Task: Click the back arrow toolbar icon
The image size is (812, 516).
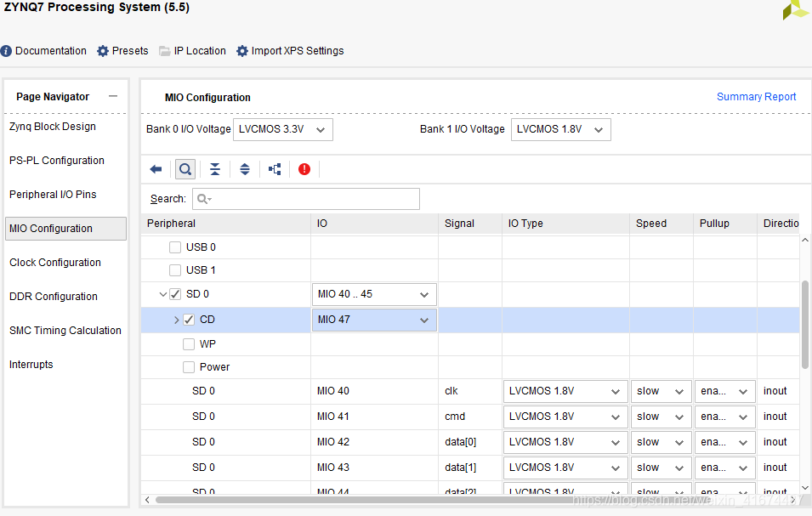Action: click(x=156, y=169)
